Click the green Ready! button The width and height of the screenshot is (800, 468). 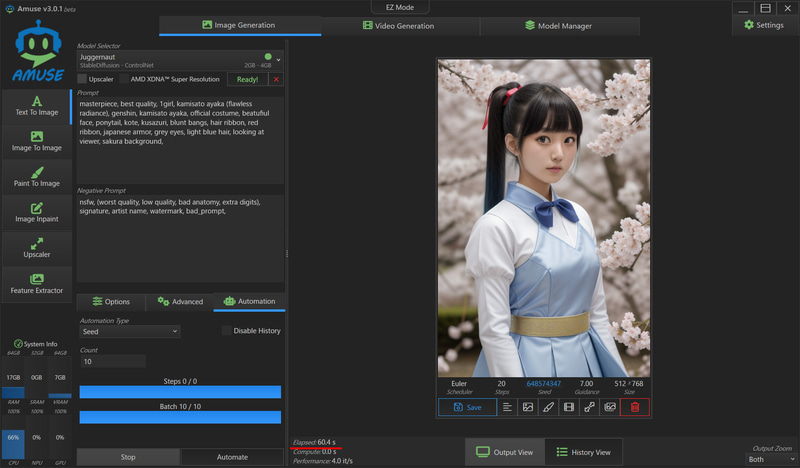(247, 79)
